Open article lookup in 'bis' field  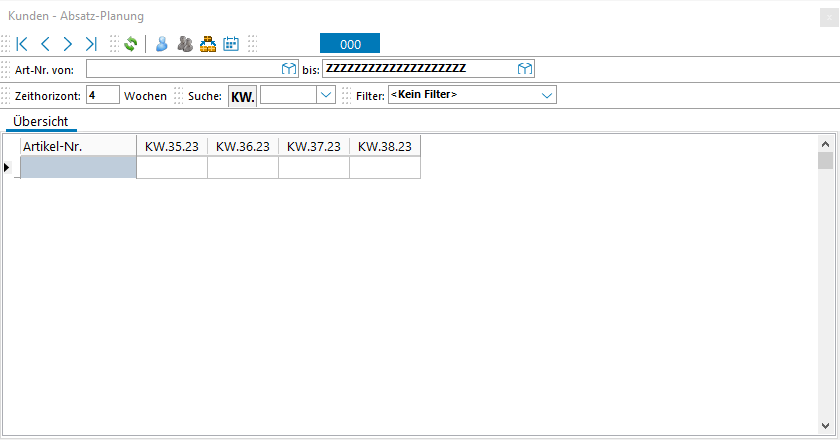pyautogui.click(x=524, y=69)
